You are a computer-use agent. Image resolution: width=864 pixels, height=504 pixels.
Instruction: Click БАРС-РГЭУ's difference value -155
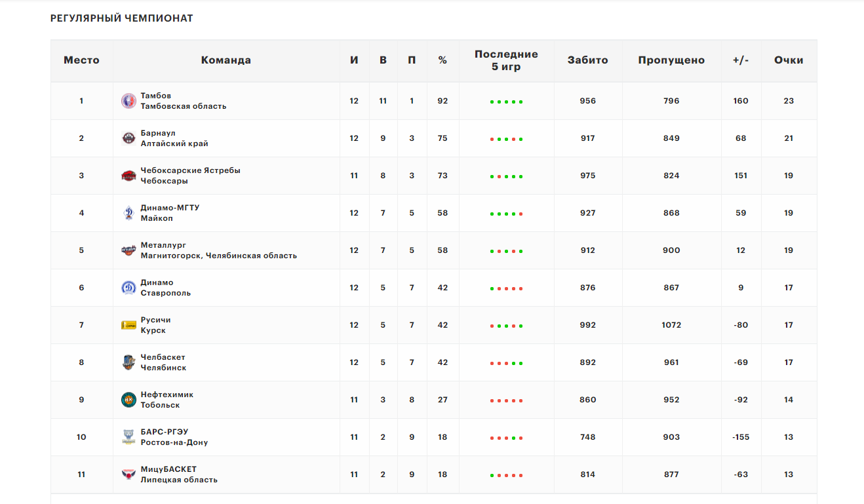click(x=741, y=437)
